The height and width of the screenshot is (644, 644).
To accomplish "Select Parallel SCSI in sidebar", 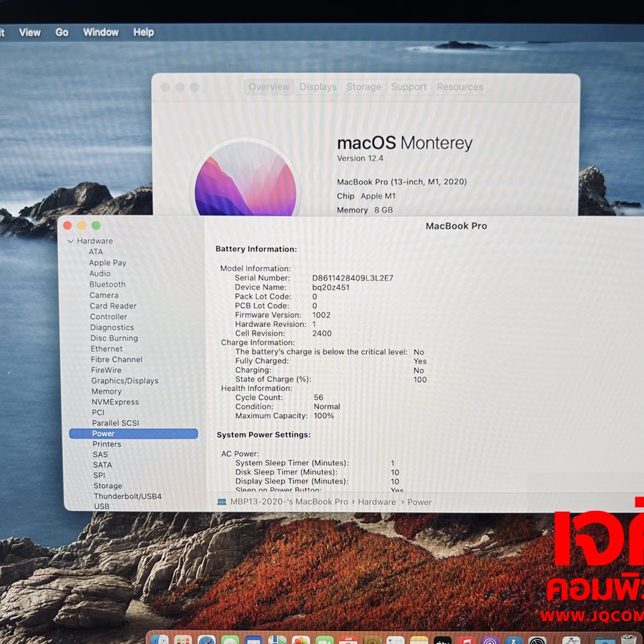I will coord(115,423).
